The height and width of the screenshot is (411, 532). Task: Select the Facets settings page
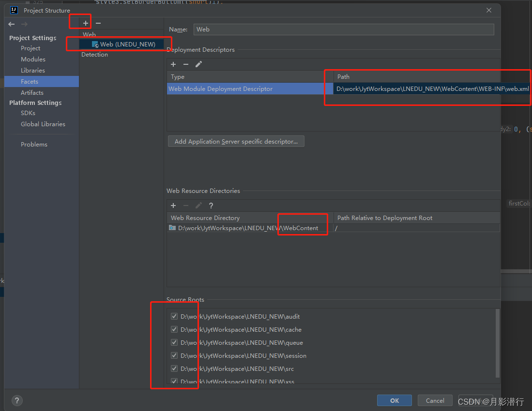[42, 82]
